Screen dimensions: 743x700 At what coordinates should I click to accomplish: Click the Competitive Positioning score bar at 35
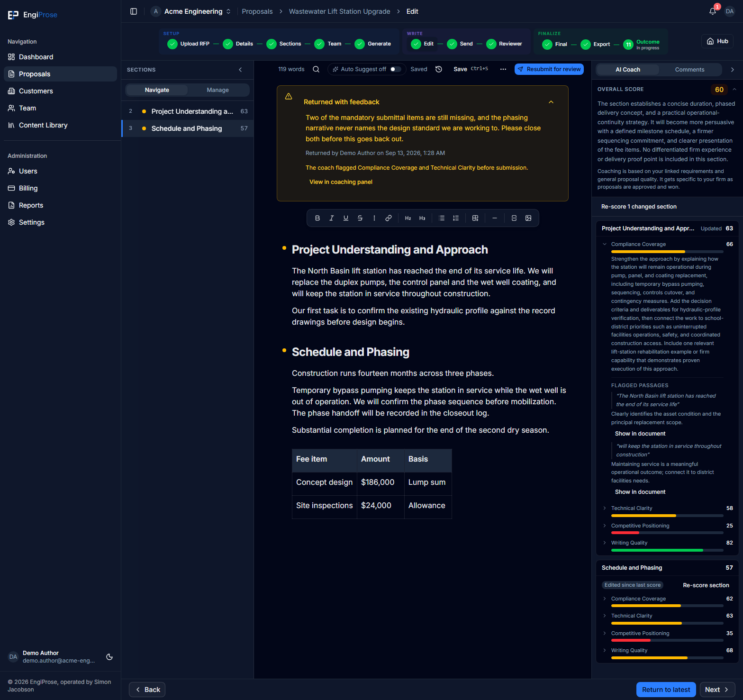[x=667, y=640]
